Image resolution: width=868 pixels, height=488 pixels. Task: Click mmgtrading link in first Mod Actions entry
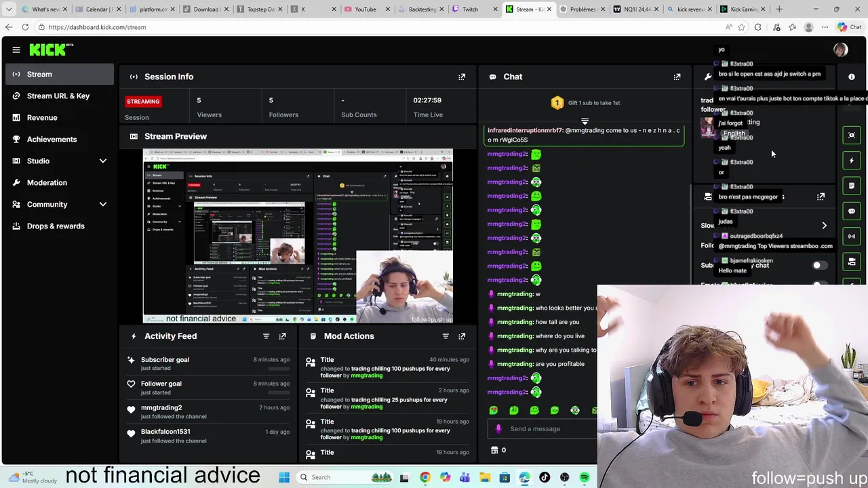click(366, 375)
